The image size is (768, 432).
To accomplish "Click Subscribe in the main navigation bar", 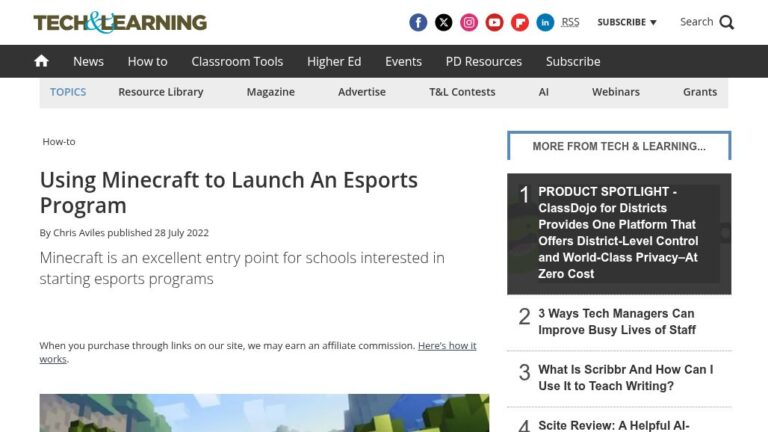I will (x=573, y=62).
